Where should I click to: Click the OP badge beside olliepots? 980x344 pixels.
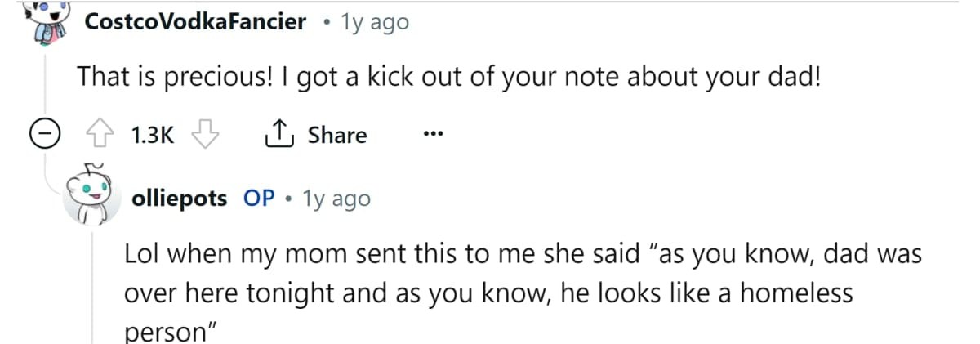pyautogui.click(x=259, y=198)
